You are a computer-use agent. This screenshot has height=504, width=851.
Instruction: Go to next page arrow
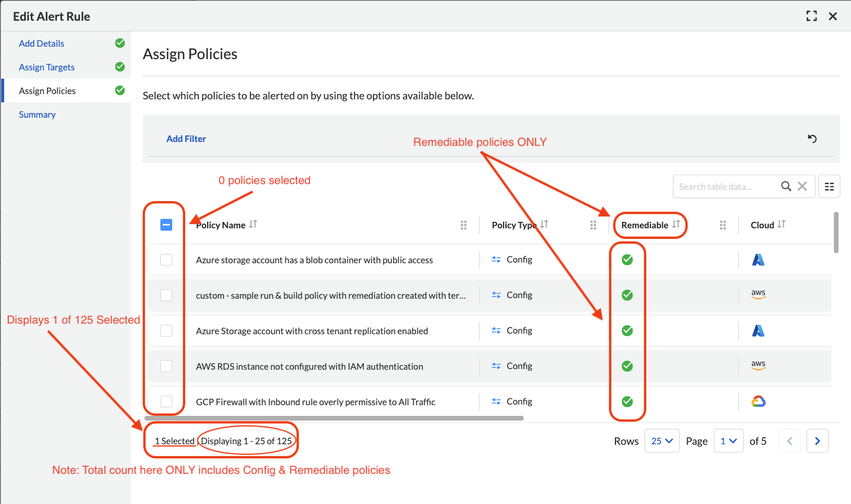click(x=817, y=441)
